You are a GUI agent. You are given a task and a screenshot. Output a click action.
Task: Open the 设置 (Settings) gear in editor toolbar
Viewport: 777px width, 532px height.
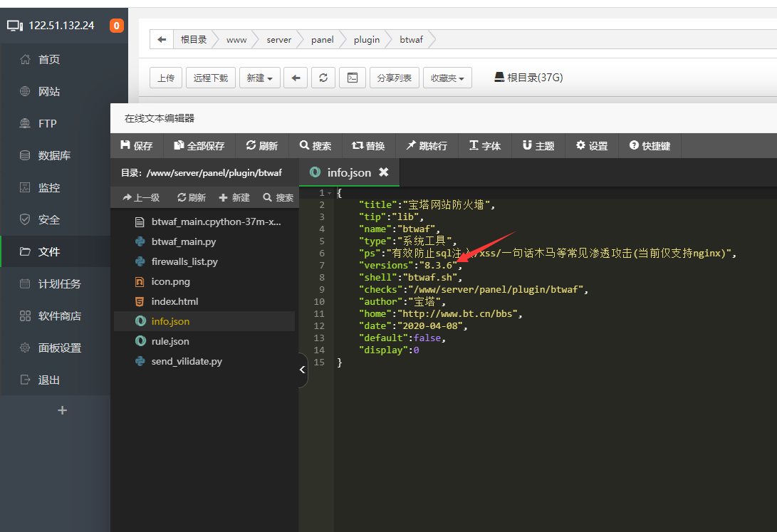point(591,145)
